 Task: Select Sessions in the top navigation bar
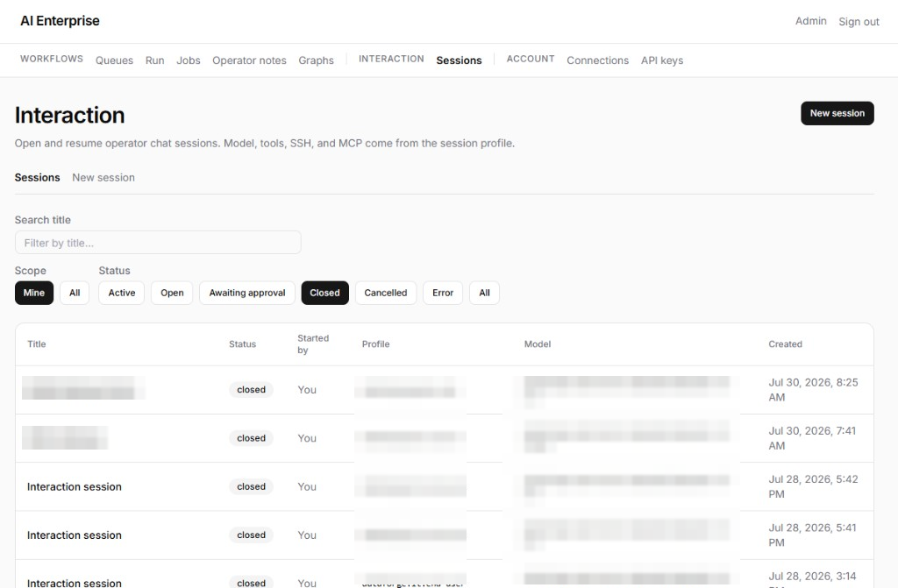459,60
